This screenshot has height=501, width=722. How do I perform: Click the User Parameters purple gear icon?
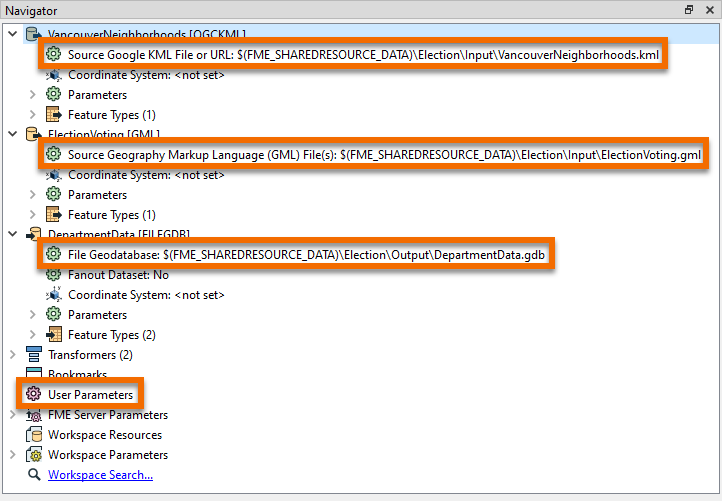pos(34,394)
